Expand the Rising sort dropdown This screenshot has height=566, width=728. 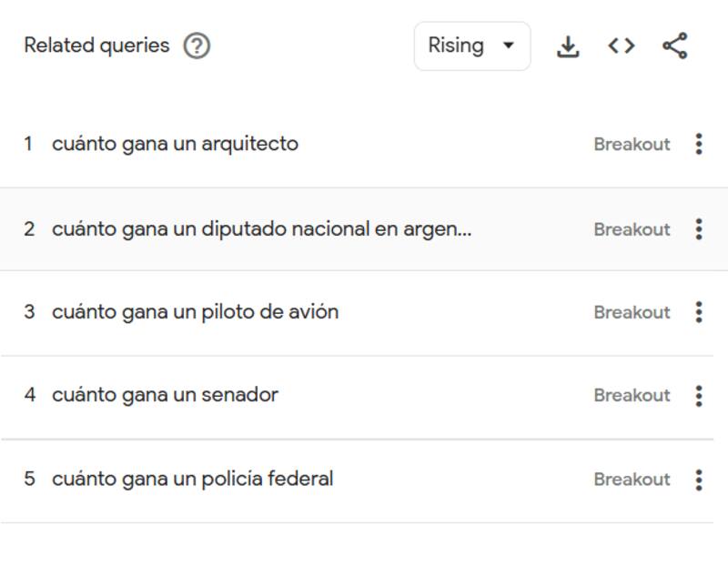(471, 45)
